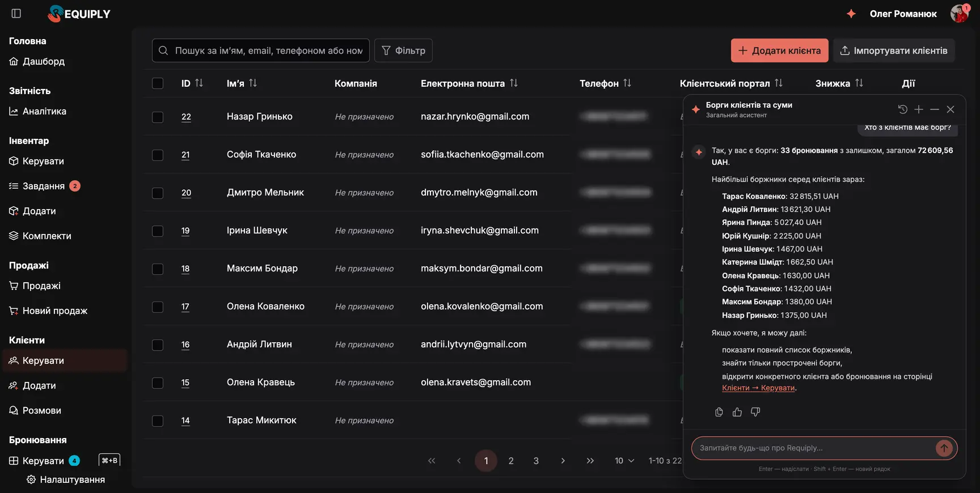Viewport: 980px width, 493px height.
Task: Open client ID 22 link
Action: [x=186, y=117]
